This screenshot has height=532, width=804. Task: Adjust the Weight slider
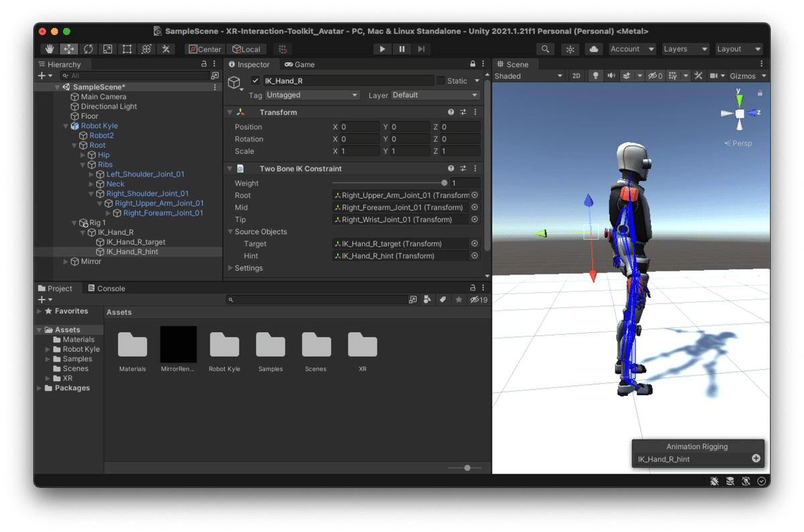[x=389, y=183]
